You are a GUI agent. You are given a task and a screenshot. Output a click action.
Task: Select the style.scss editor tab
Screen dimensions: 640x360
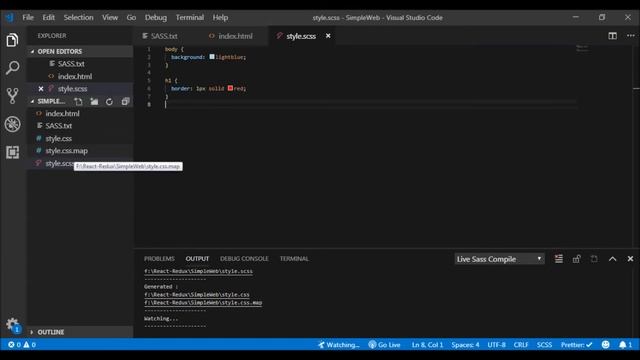(x=301, y=36)
